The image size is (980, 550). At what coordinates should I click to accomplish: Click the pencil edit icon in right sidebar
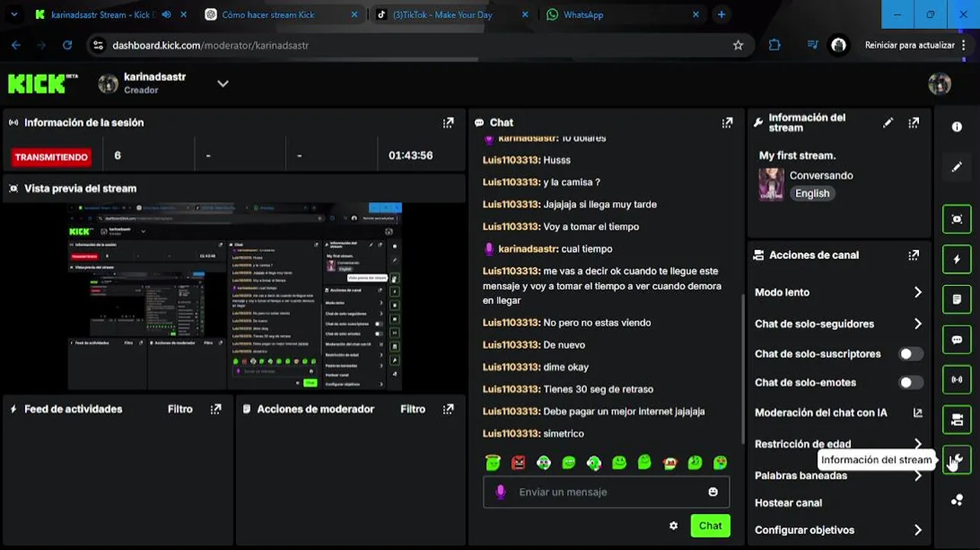click(x=957, y=167)
